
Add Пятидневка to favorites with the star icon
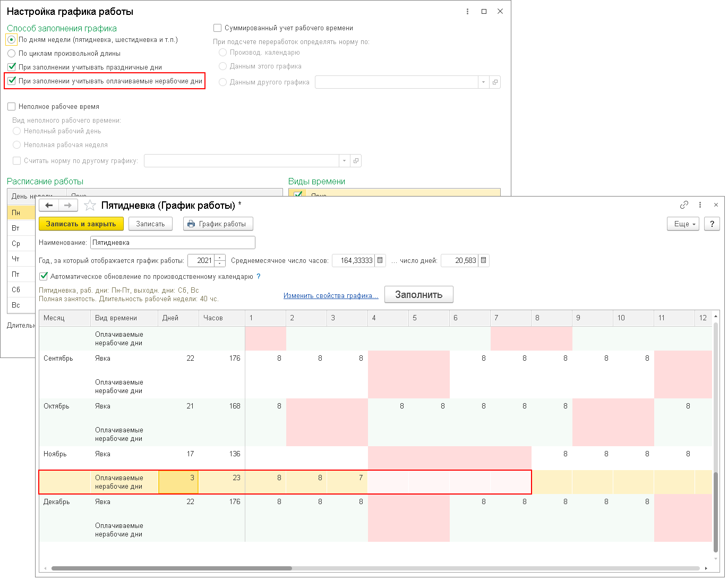[91, 206]
